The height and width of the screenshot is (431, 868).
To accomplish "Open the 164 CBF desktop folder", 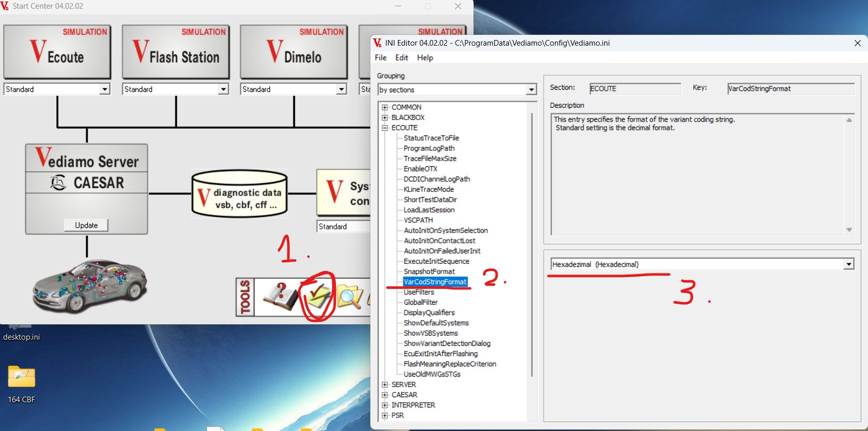I will 22,378.
